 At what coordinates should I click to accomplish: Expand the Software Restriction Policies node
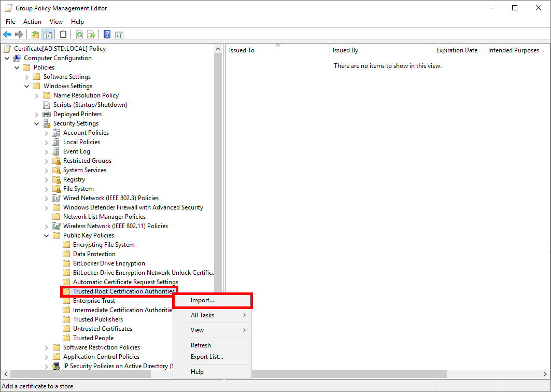tap(47, 347)
